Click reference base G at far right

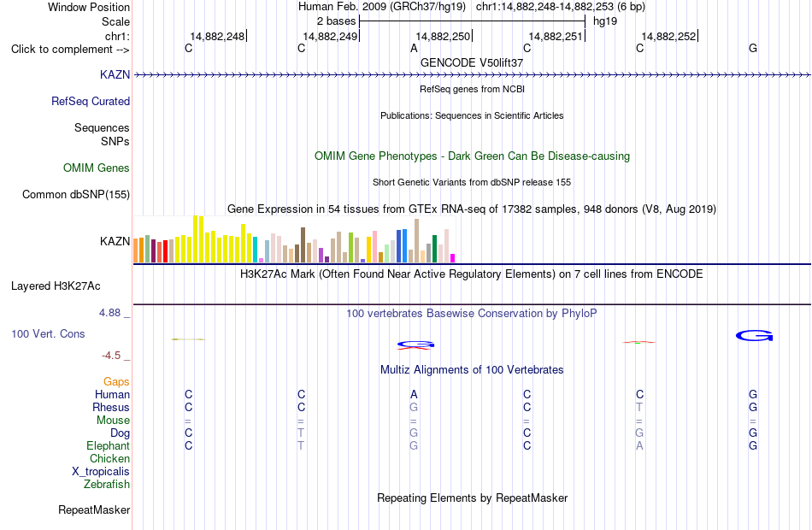pyautogui.click(x=753, y=48)
